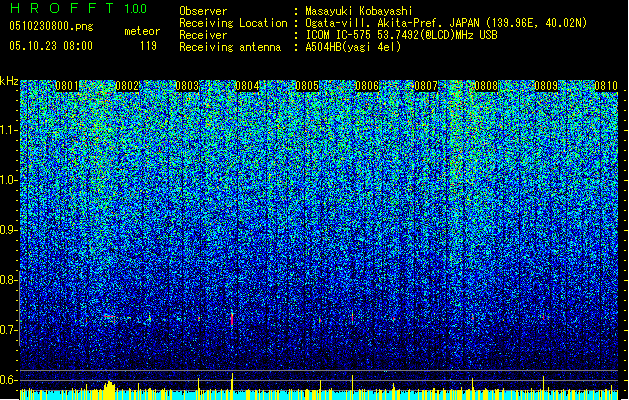Select the file name 0510230800.png
The height and width of the screenshot is (400, 629).
[x=51, y=27]
